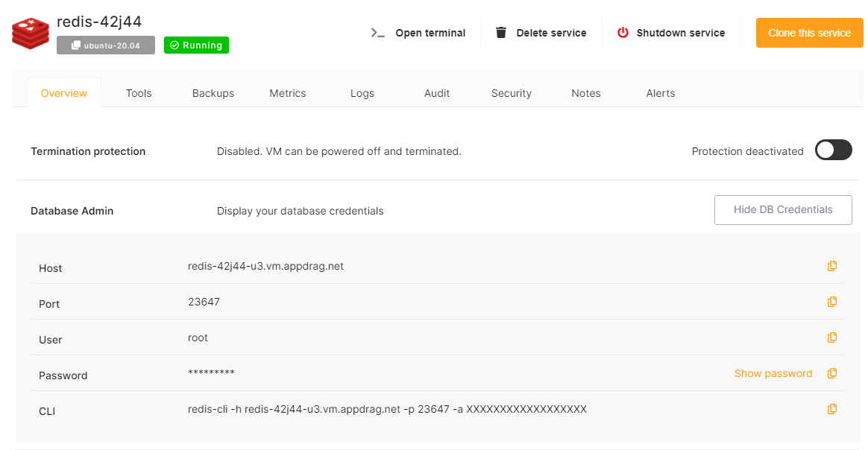This screenshot has width=868, height=450.
Task: Click the terminal prompt icon
Action: coord(378,33)
